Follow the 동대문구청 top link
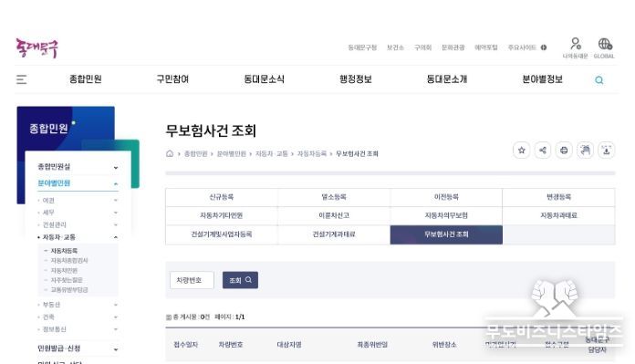Image resolution: width=635 pixels, height=364 pixels. coord(362,47)
